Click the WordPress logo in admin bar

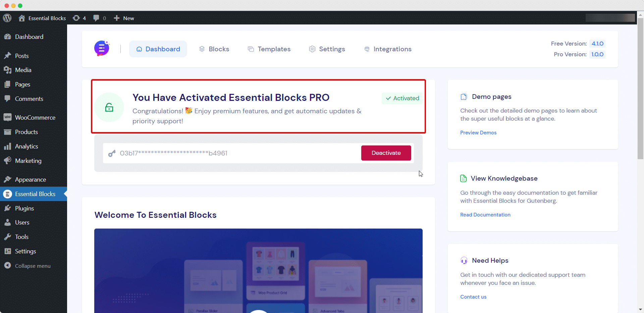click(7, 18)
